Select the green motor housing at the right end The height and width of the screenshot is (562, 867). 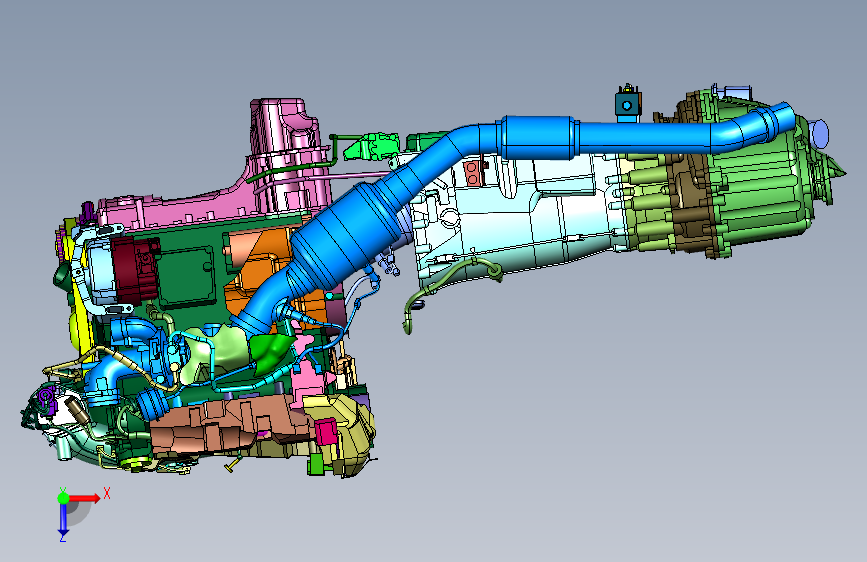[758, 194]
